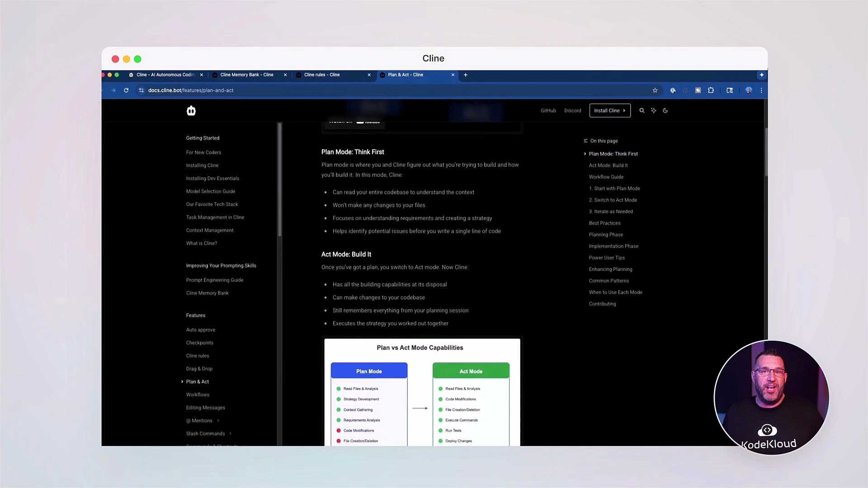868x488 pixels.
Task: Bookmark this page with the star icon
Action: 655,90
